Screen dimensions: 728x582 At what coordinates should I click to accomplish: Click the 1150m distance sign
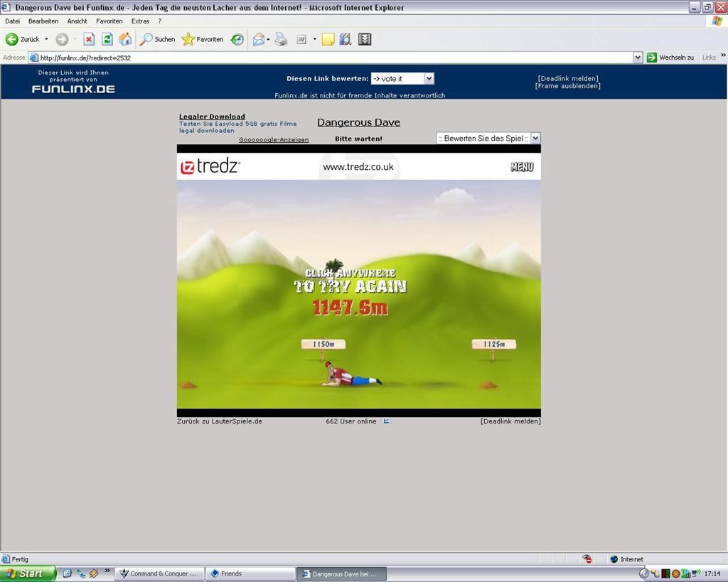click(x=323, y=344)
